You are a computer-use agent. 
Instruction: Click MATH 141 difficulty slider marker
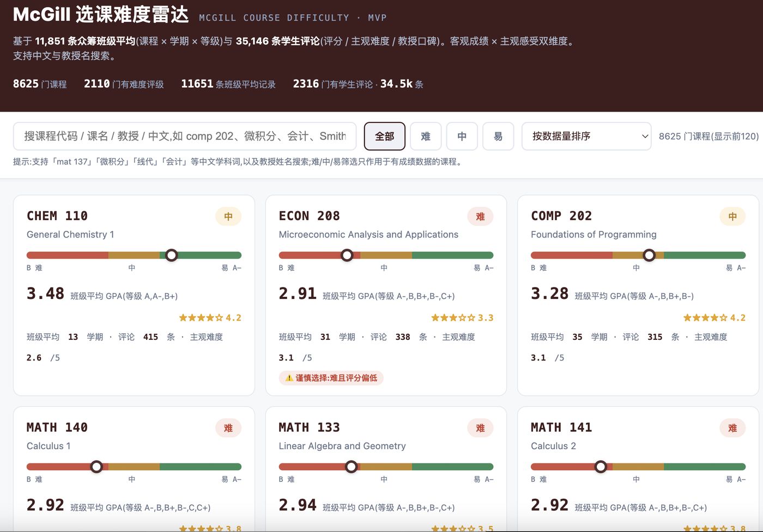point(601,467)
